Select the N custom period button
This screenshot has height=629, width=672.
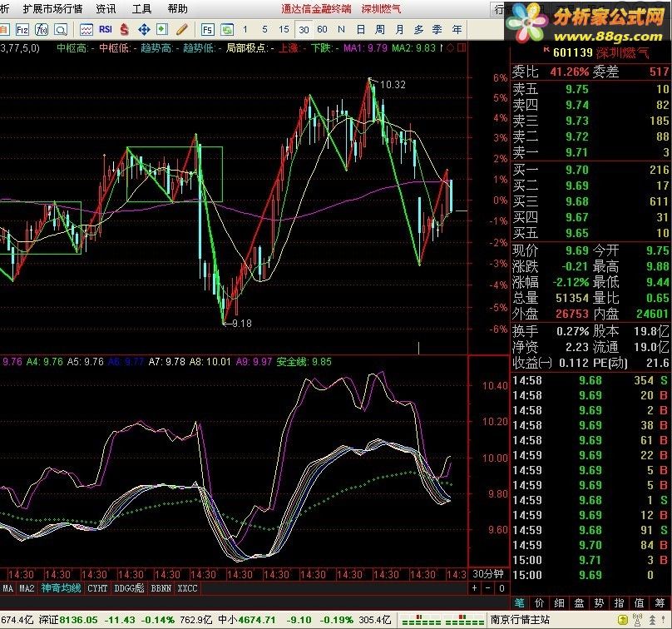341,29
